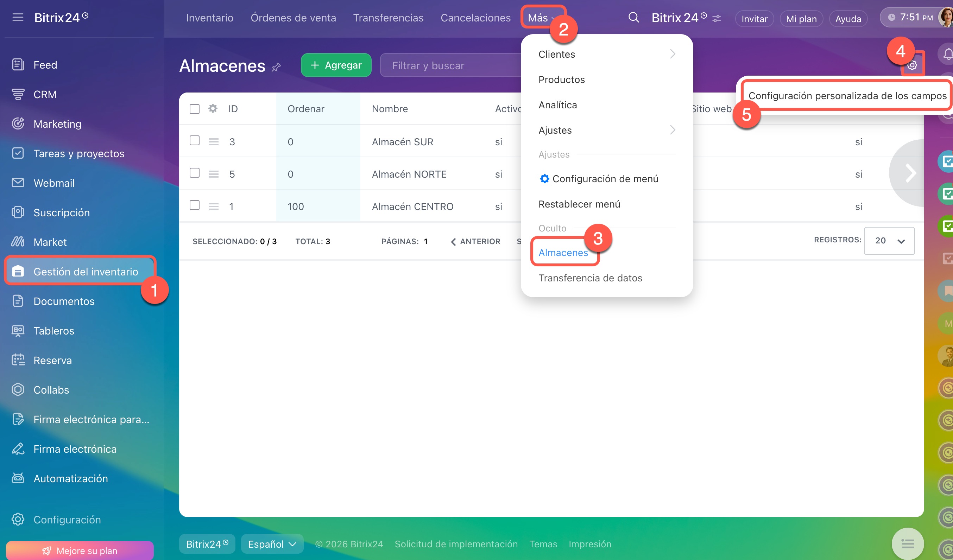953x560 pixels.
Task: Toggle select-all checkbox in table header
Action: coord(194,109)
